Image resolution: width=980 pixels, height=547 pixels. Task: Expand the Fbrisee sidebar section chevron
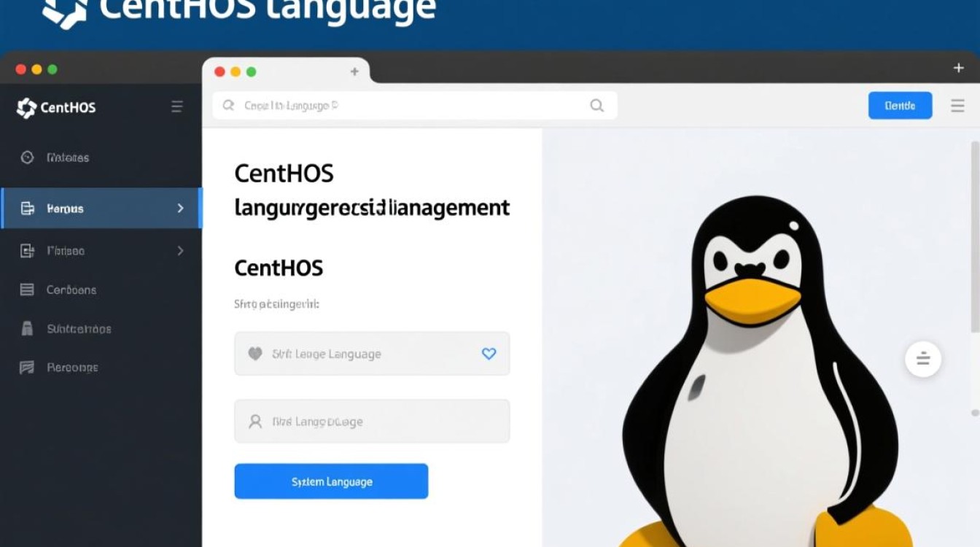tap(180, 251)
